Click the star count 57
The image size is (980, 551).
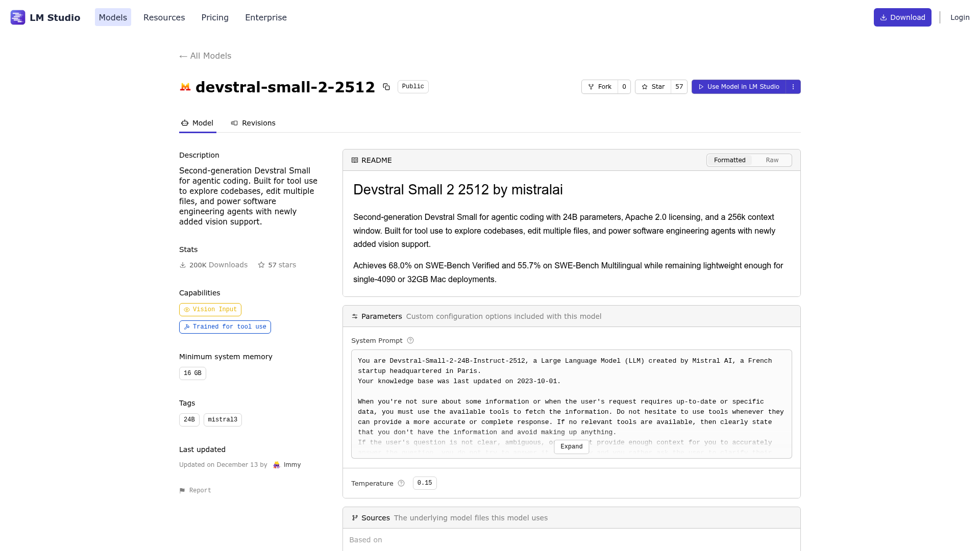pos(679,87)
